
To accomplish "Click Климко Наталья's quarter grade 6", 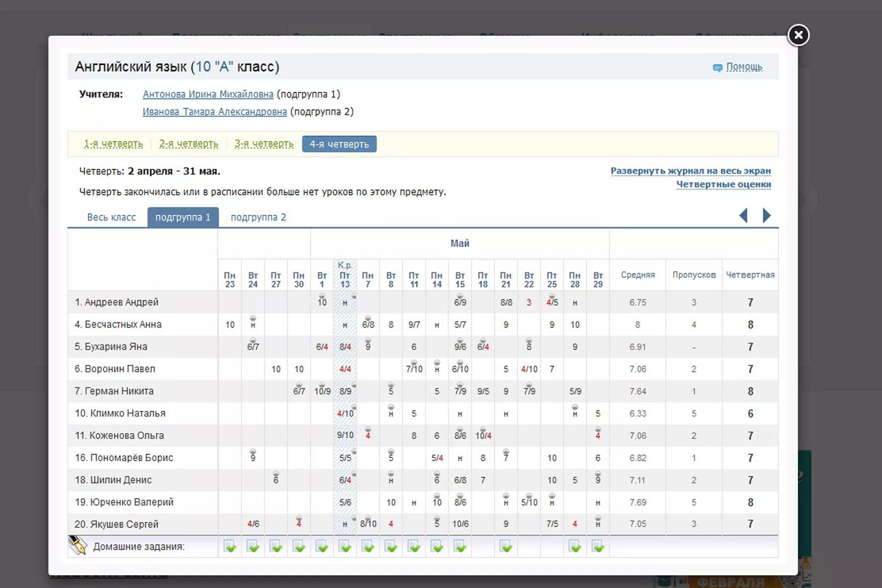I will coord(750,414).
